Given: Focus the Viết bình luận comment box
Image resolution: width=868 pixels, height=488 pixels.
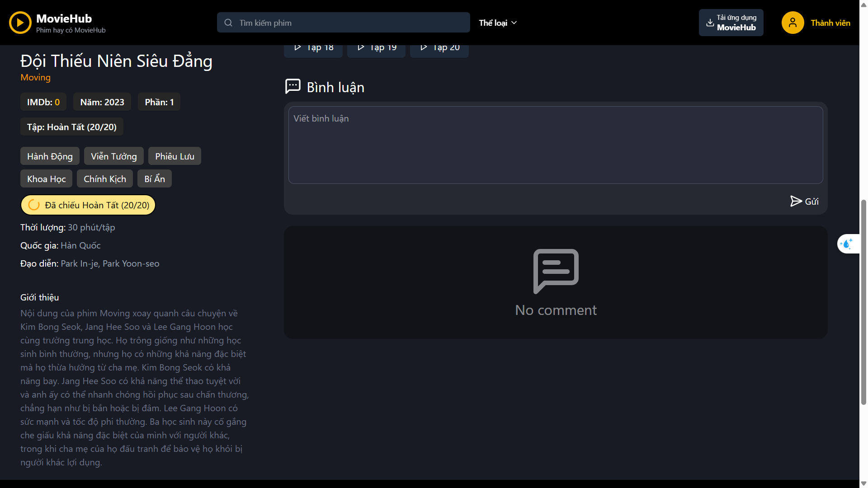Looking at the screenshot, I should tap(555, 145).
